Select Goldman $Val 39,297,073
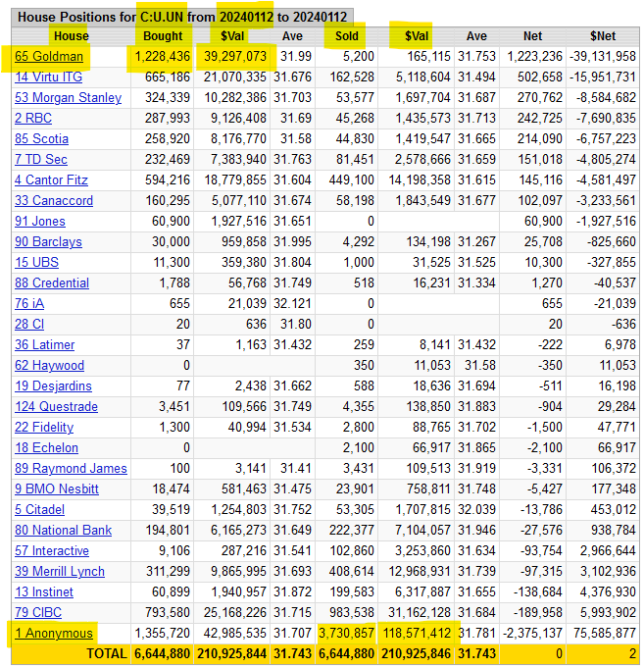644x668 pixels. (x=235, y=56)
